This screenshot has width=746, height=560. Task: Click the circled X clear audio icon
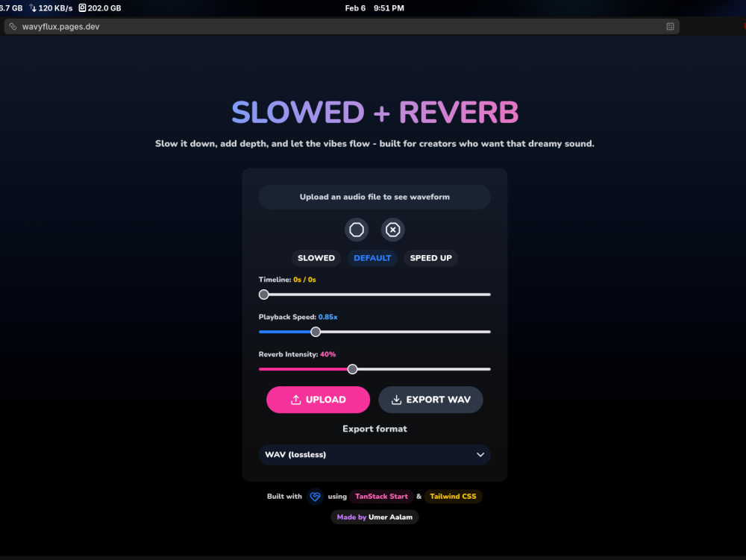point(392,230)
